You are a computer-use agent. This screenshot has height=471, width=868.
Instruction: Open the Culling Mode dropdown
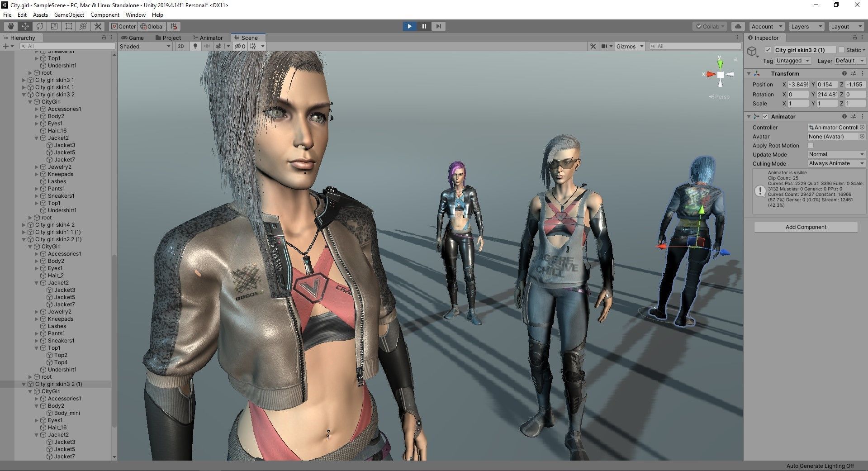tap(836, 163)
